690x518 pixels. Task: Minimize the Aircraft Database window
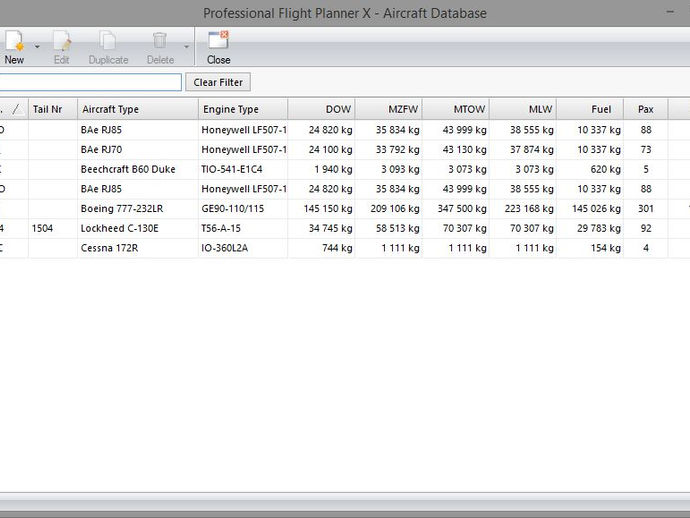(670, 12)
